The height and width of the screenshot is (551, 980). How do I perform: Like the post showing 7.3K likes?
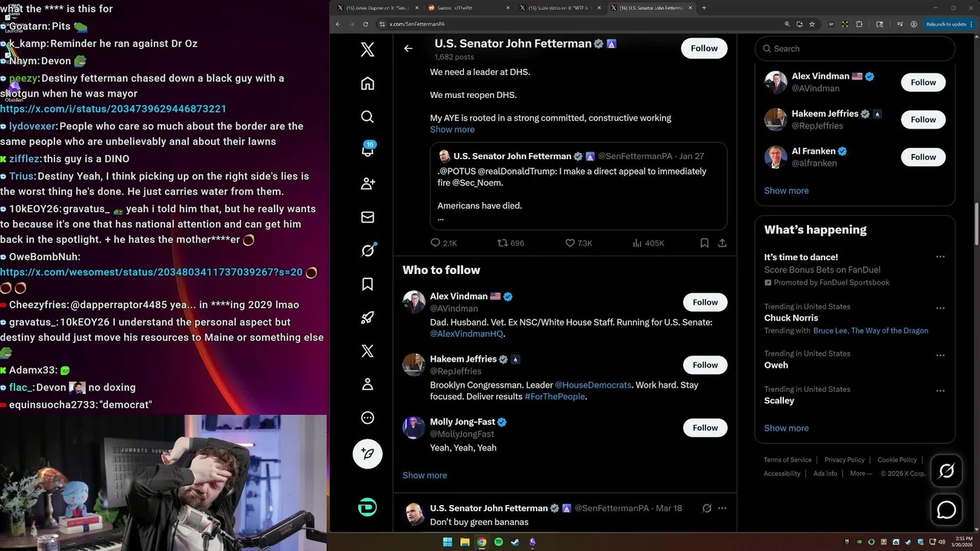pyautogui.click(x=578, y=243)
